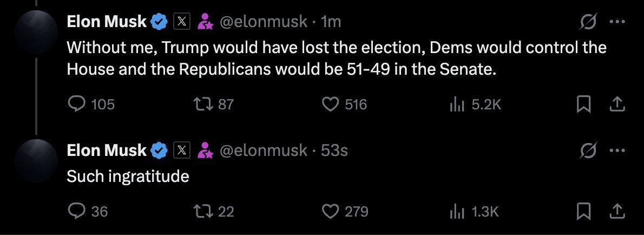
Task: Share the first tweet
Action: 616,105
